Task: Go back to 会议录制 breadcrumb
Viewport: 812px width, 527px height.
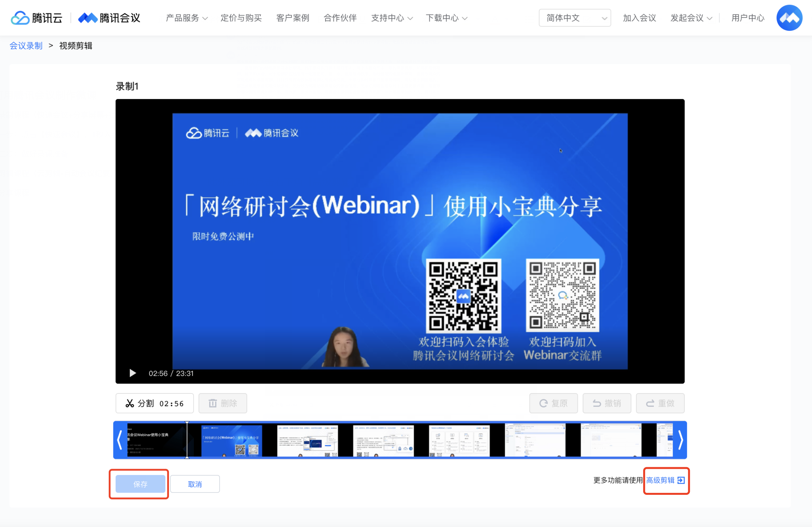Action: (x=26, y=45)
